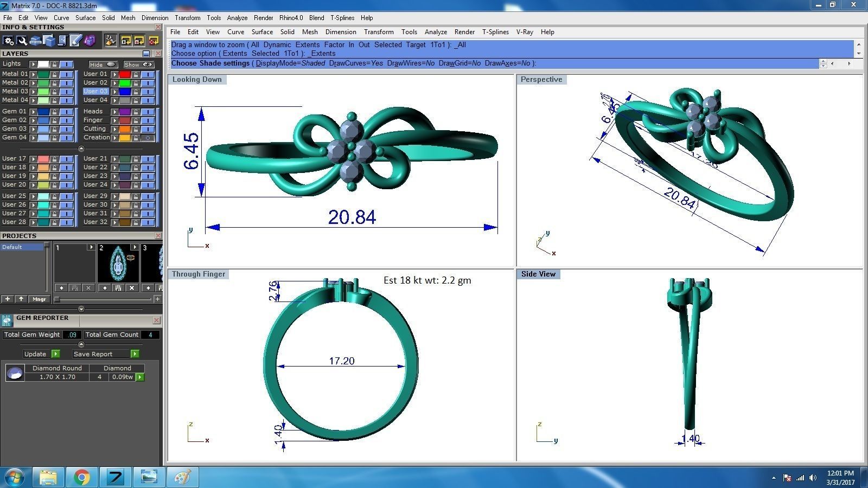Expand the Gem 03 layer arrow
The image size is (868, 488).
(33, 129)
